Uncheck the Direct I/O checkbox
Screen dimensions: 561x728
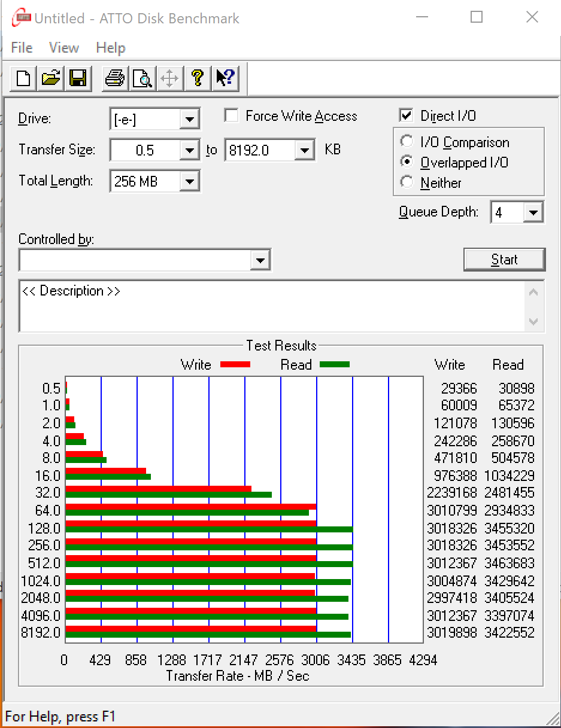pos(407,115)
